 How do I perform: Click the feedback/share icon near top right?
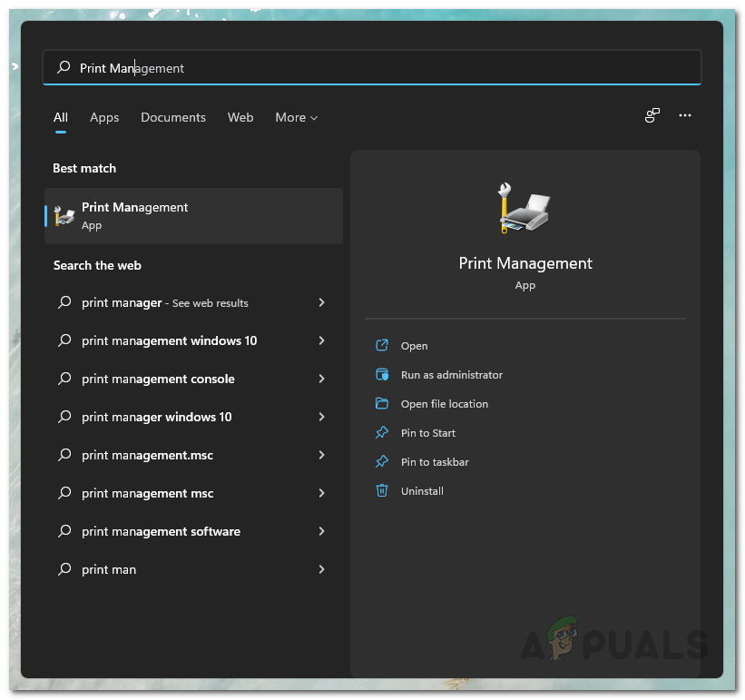pyautogui.click(x=652, y=115)
